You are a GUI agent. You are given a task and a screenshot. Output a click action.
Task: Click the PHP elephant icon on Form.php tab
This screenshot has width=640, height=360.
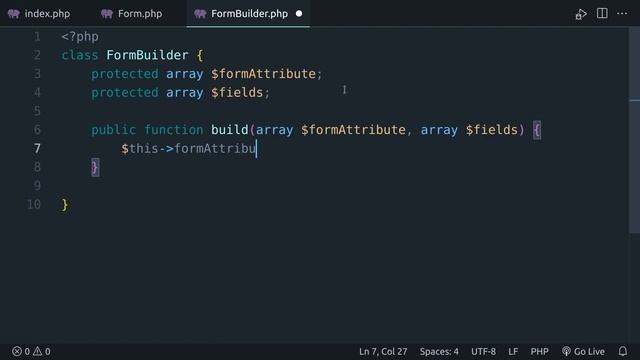tap(107, 14)
